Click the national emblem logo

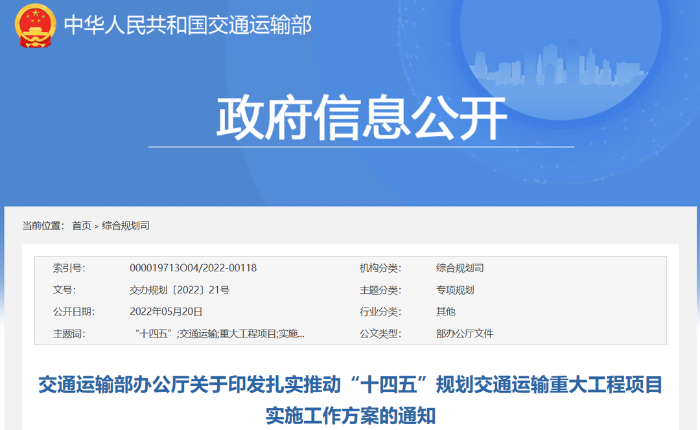pos(36,27)
